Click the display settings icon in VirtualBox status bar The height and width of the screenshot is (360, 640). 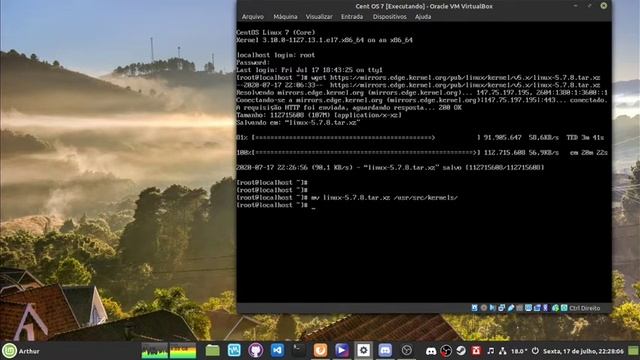529,308
